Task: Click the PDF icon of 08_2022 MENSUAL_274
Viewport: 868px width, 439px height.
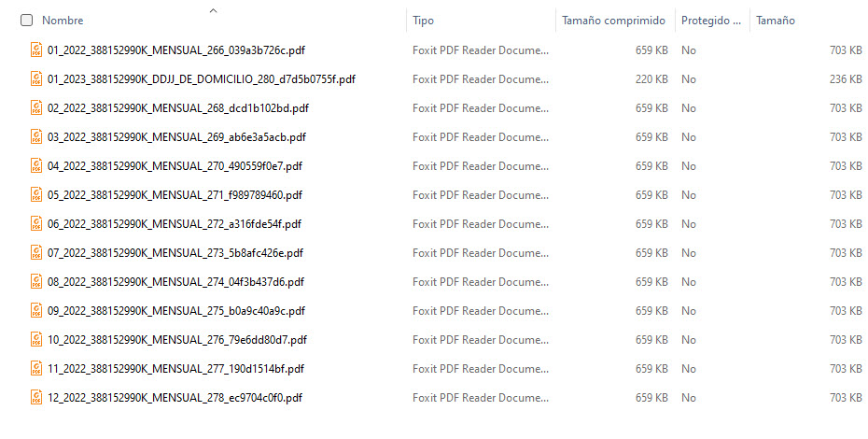Action: click(x=36, y=281)
